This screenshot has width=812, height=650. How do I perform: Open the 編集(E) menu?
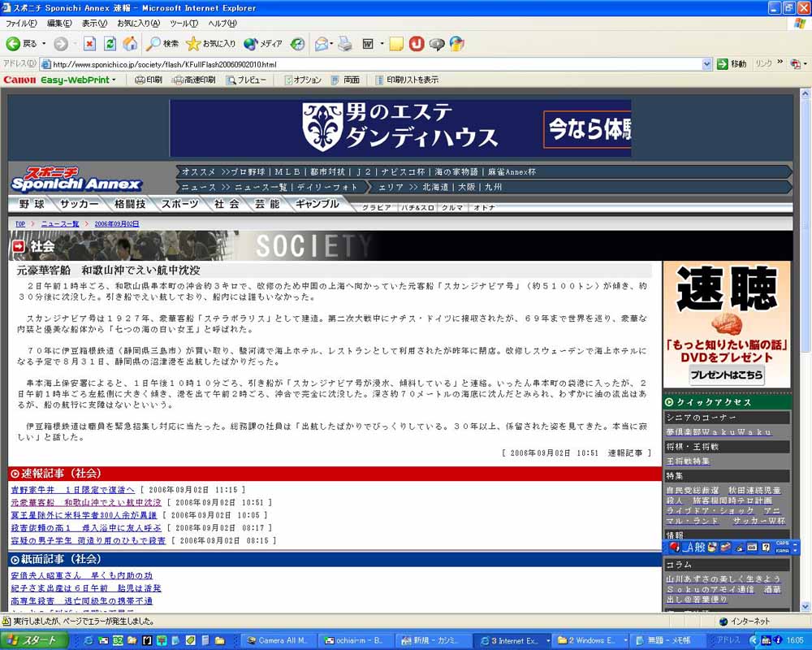pyautogui.click(x=59, y=24)
